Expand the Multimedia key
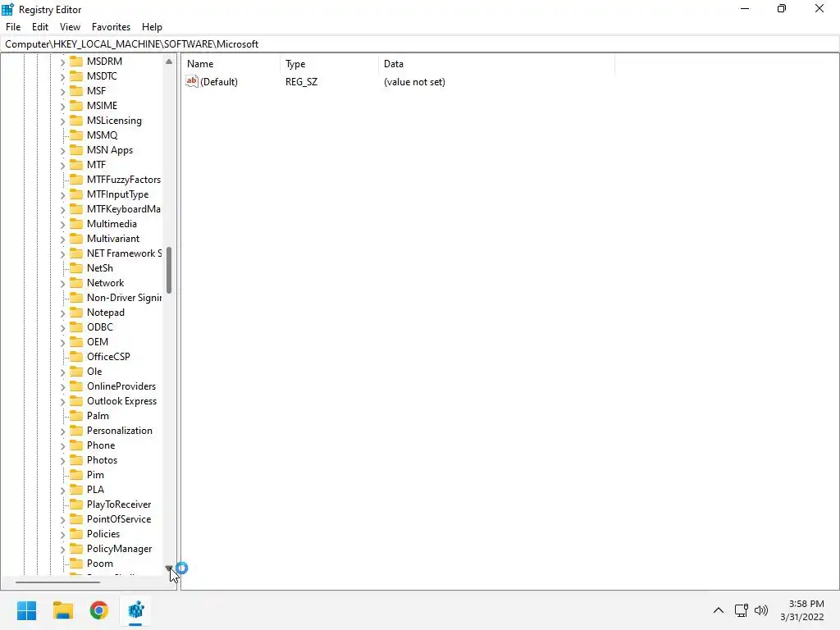The image size is (840, 630). (x=62, y=225)
